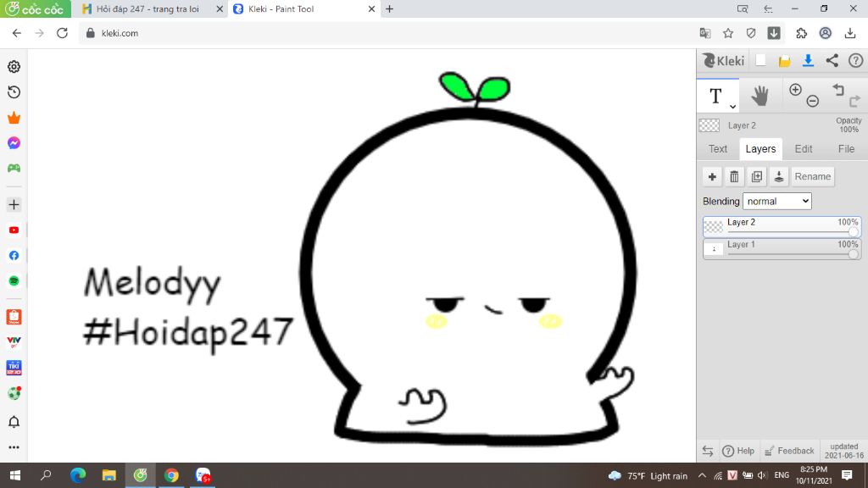This screenshot has height=488, width=868.
Task: Open the Help link at panel bottom
Action: pyautogui.click(x=738, y=451)
